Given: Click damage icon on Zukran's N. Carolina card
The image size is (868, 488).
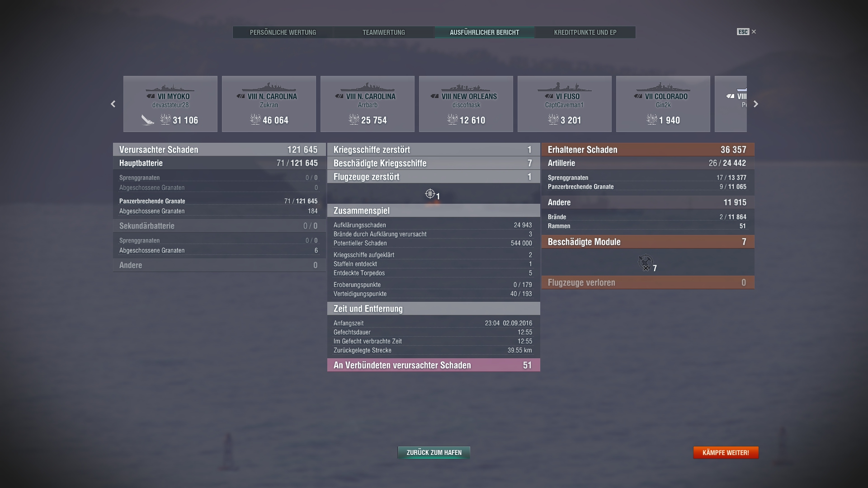Looking at the screenshot, I should [x=255, y=120].
